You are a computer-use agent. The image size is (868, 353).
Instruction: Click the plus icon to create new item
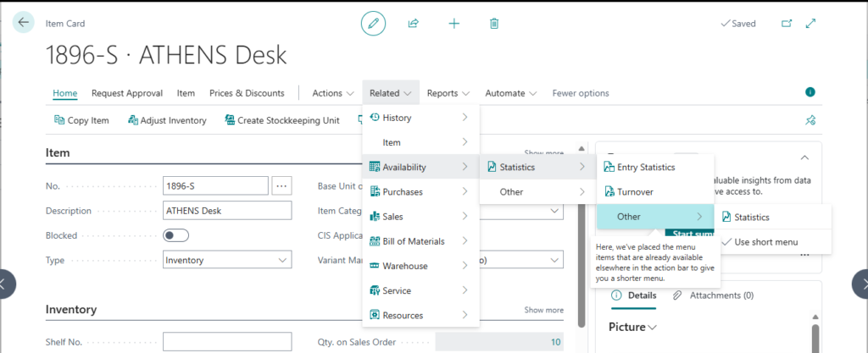(x=453, y=24)
